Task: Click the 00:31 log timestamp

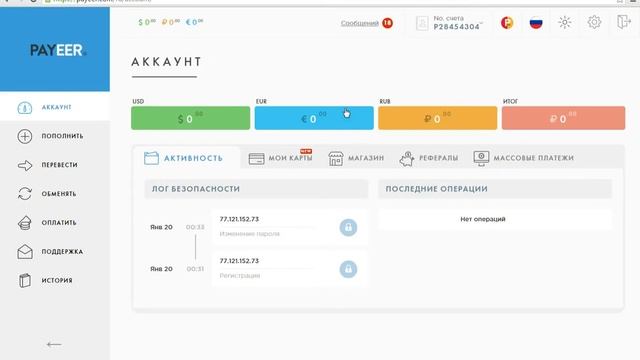Action: 195,269
